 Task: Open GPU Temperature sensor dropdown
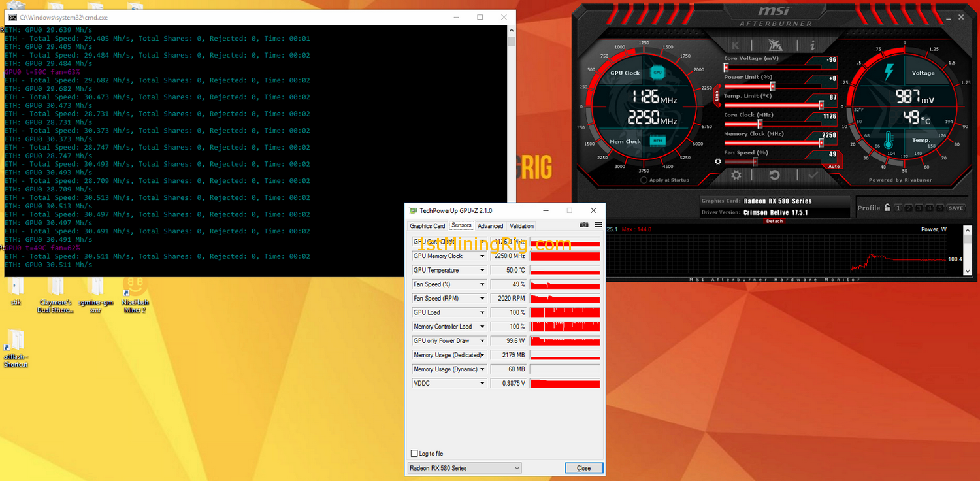click(482, 271)
